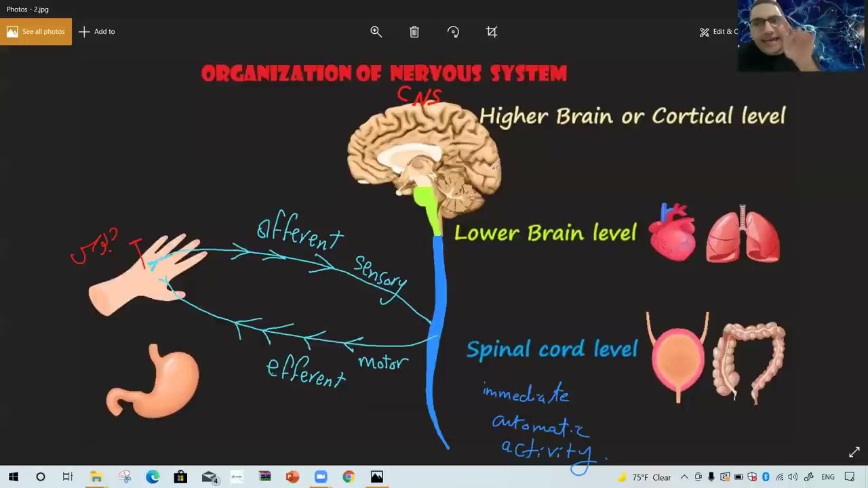The height and width of the screenshot is (488, 868).
Task: Open weather widget 75°F Clear
Action: (644, 477)
